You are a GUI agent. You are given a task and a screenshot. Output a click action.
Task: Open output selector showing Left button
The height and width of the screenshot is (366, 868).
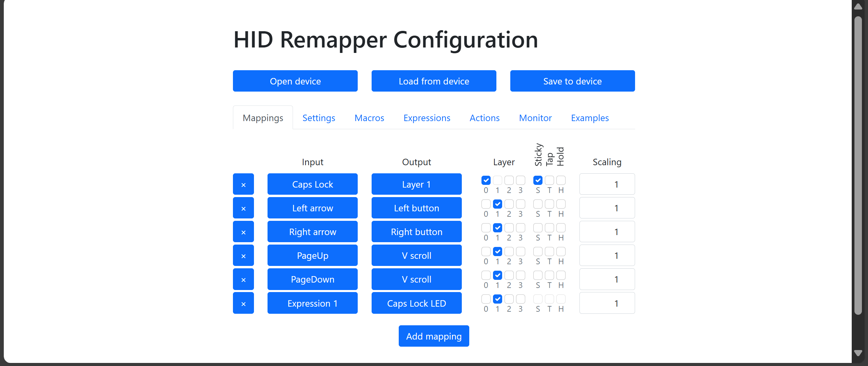(x=416, y=208)
